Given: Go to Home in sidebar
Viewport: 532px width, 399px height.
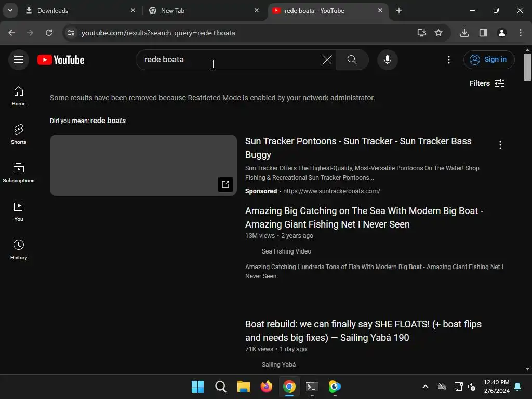Looking at the screenshot, I should click(x=19, y=96).
